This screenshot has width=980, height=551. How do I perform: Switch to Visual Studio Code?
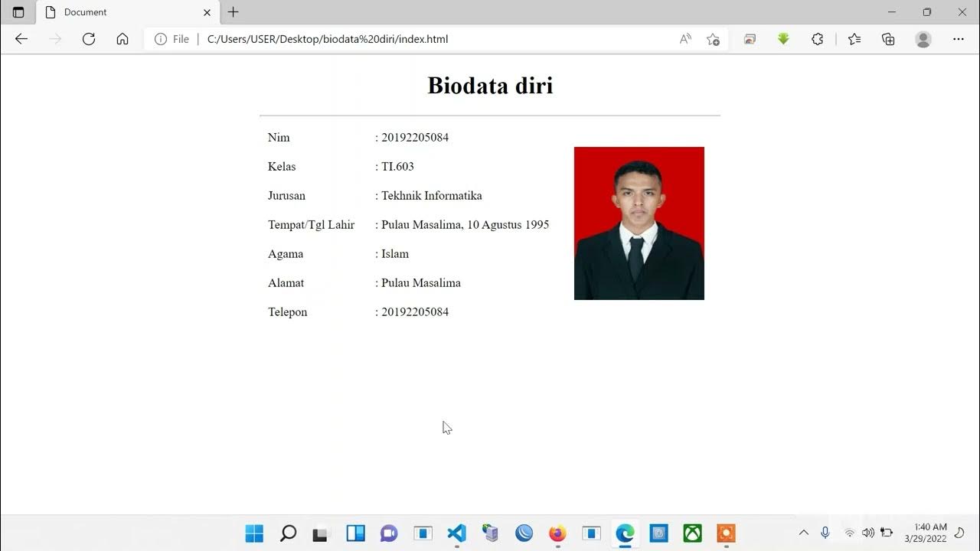tap(456, 533)
